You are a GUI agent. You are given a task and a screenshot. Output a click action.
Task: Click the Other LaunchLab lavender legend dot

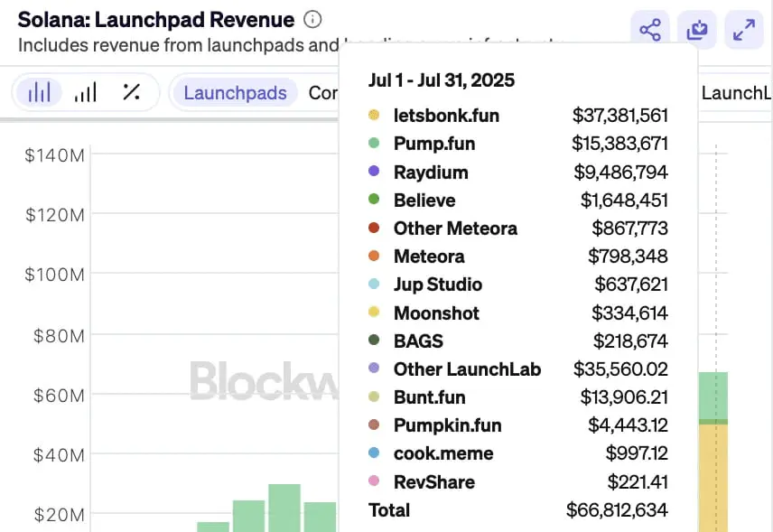374,369
